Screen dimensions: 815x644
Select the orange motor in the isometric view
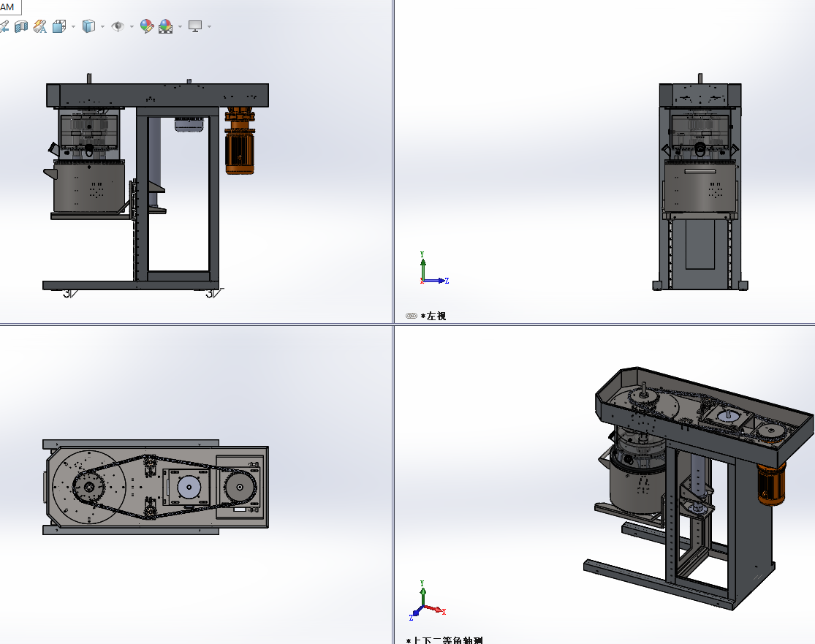tap(771, 485)
